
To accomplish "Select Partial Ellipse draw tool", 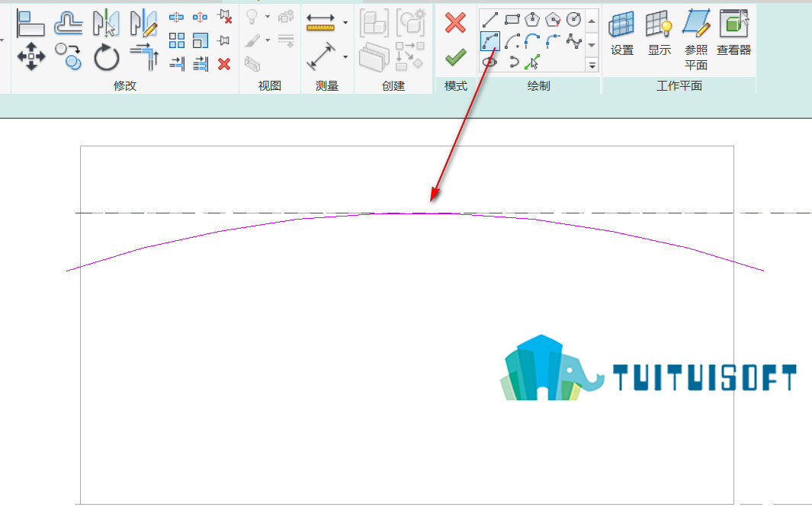I will click(x=512, y=63).
